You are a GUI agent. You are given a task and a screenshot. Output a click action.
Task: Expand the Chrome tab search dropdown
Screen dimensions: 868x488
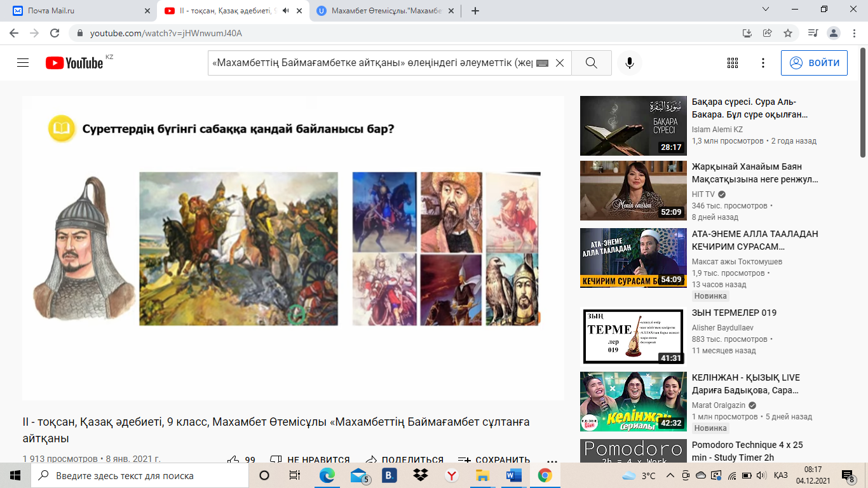coord(766,10)
